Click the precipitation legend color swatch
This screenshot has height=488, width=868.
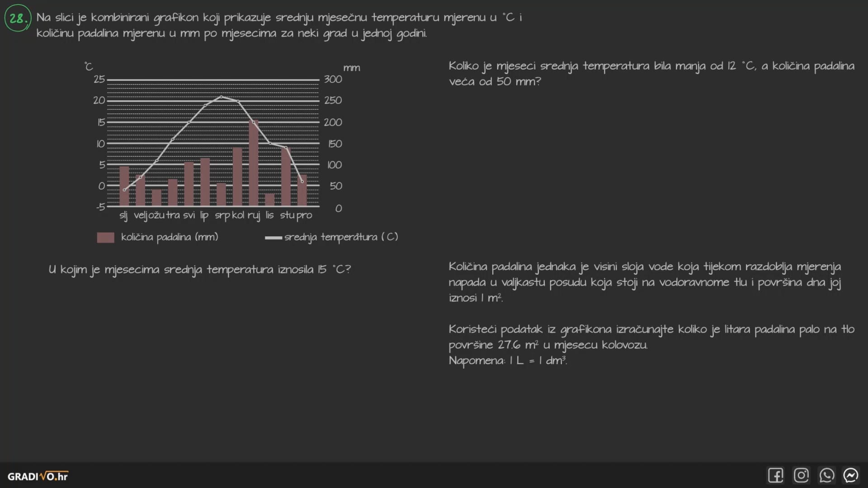tap(105, 238)
